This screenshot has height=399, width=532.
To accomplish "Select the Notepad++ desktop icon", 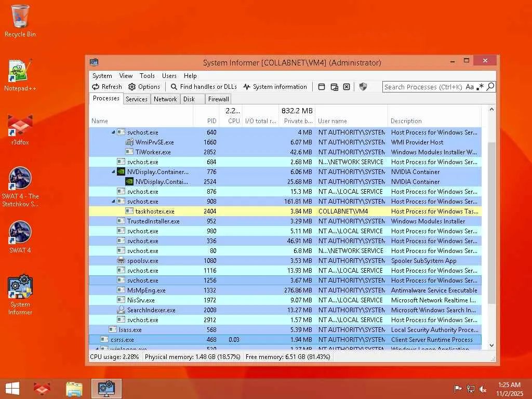I will [x=20, y=75].
